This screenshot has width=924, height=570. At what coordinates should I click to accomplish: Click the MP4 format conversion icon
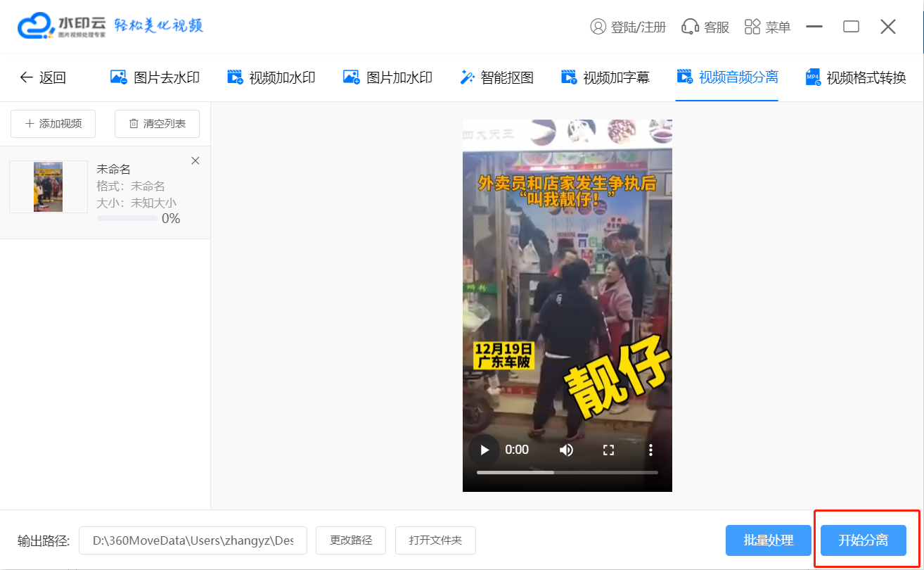point(814,78)
